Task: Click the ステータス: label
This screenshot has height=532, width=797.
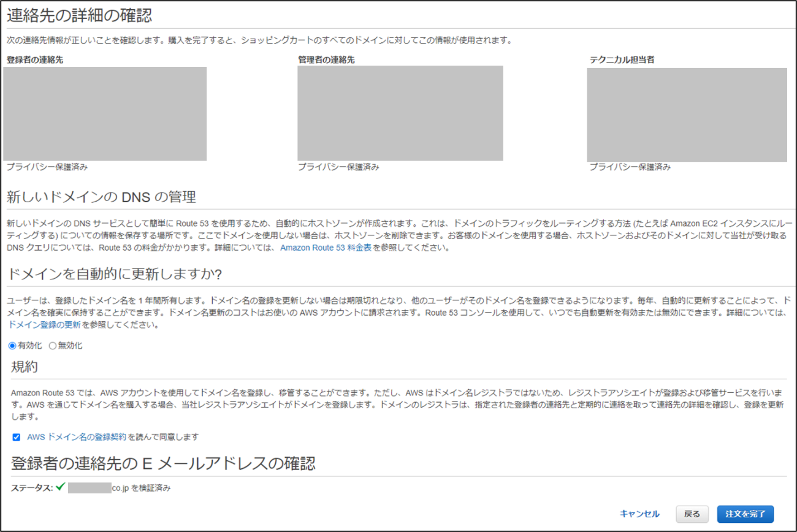Action: coord(32,488)
